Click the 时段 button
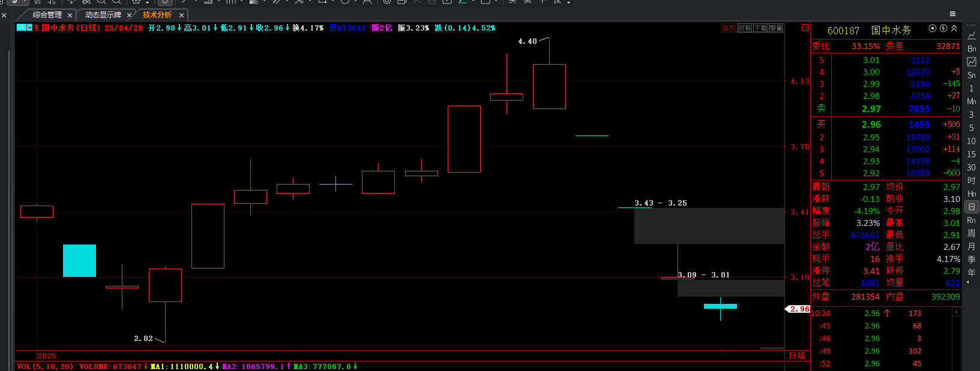The width and height of the screenshot is (980, 371). [745, 28]
